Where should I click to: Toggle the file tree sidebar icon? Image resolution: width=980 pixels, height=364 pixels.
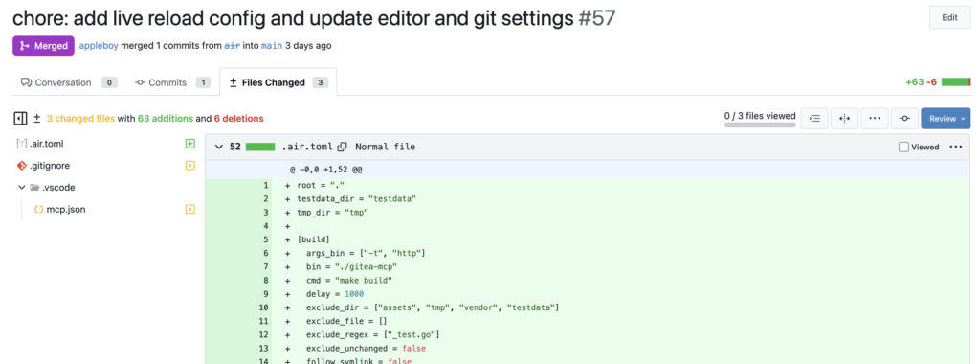click(20, 118)
